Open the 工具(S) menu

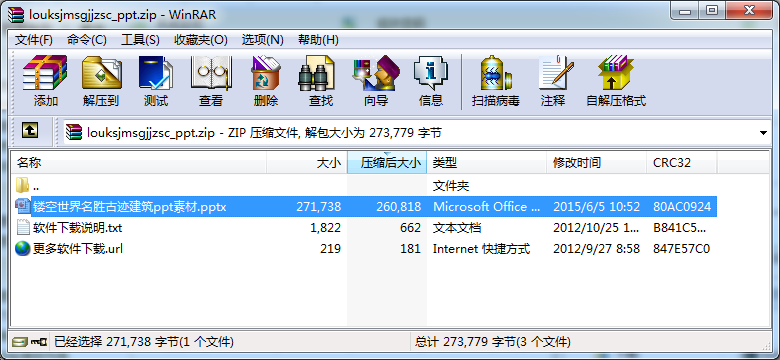(x=140, y=40)
